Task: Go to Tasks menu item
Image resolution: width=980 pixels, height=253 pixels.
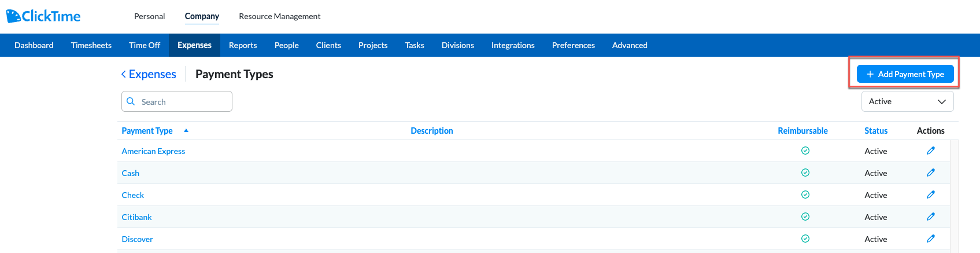Action: click(x=415, y=45)
